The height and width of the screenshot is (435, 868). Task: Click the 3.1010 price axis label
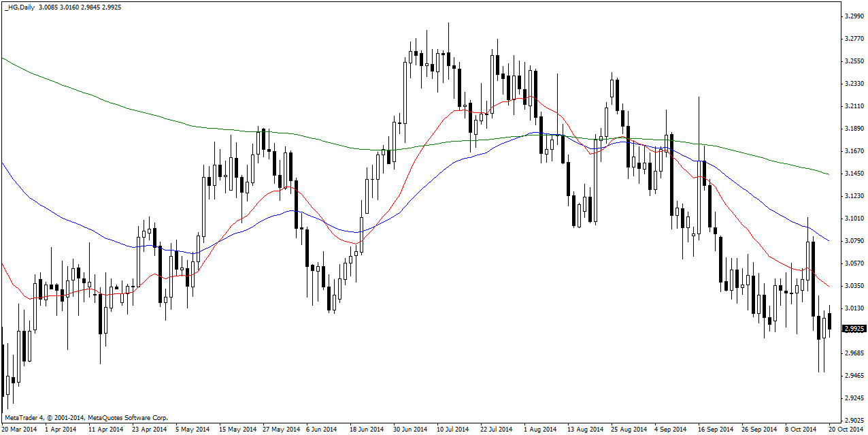[854, 219]
